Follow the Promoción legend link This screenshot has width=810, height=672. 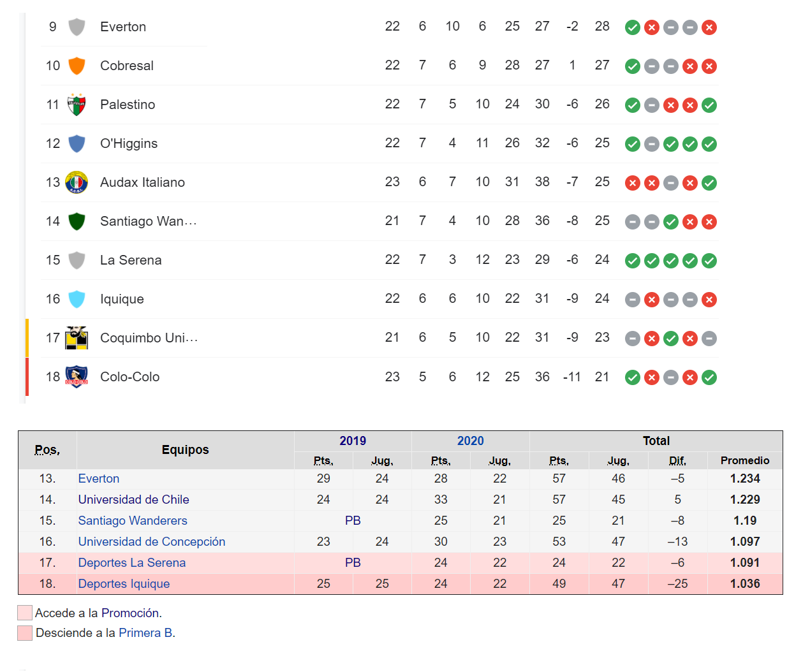coord(130,613)
